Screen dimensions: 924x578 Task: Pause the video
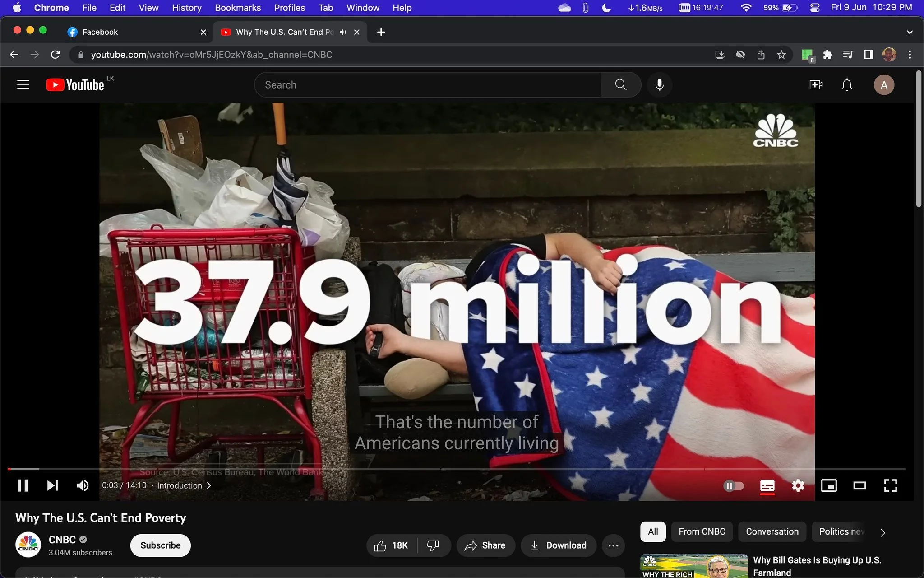(23, 485)
